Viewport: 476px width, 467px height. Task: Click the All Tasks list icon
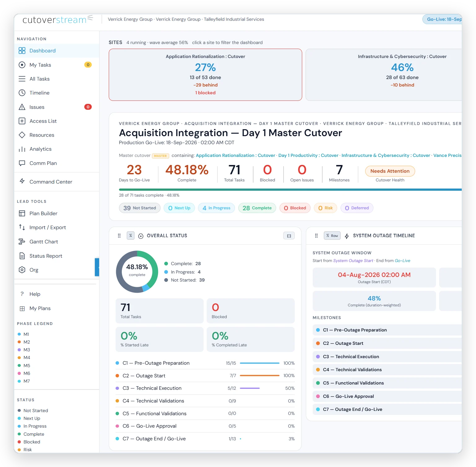[x=22, y=79]
